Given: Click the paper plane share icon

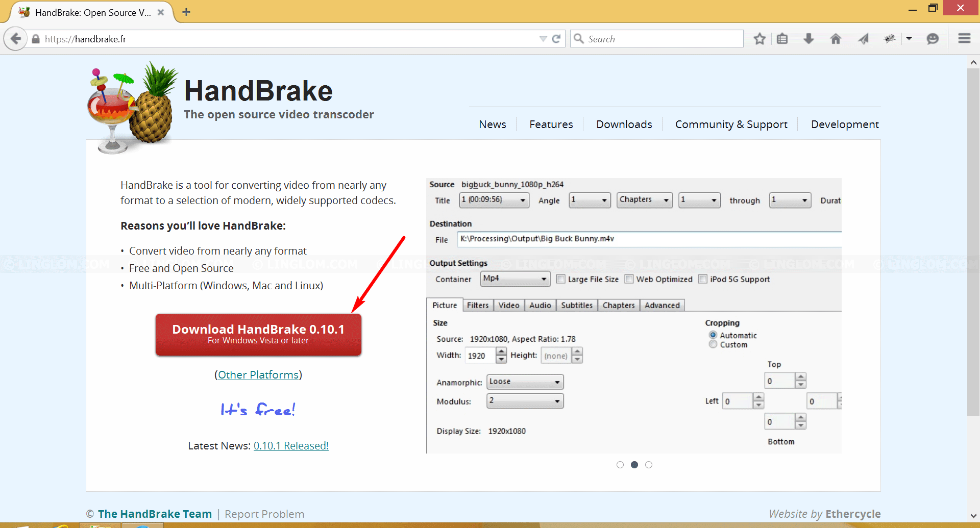Looking at the screenshot, I should point(863,39).
